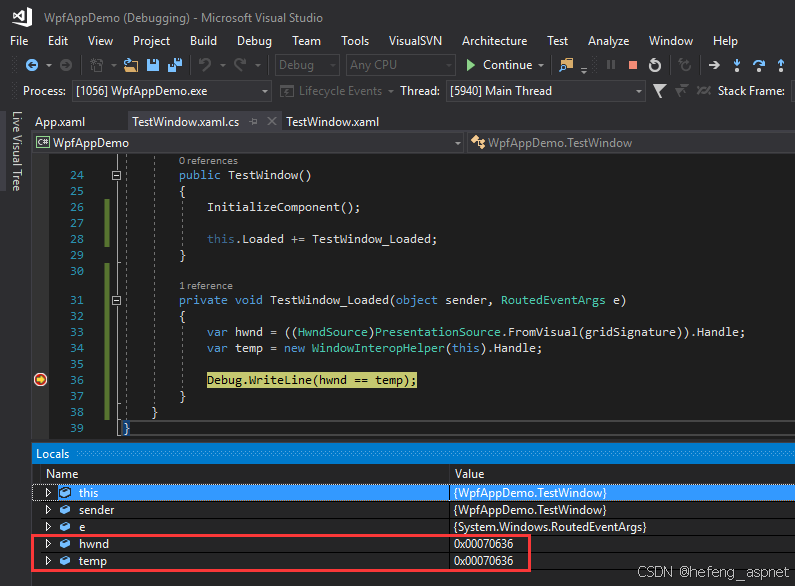795x586 pixels.
Task: Switch to the TestWindow.xaml tab
Action: [x=332, y=122]
